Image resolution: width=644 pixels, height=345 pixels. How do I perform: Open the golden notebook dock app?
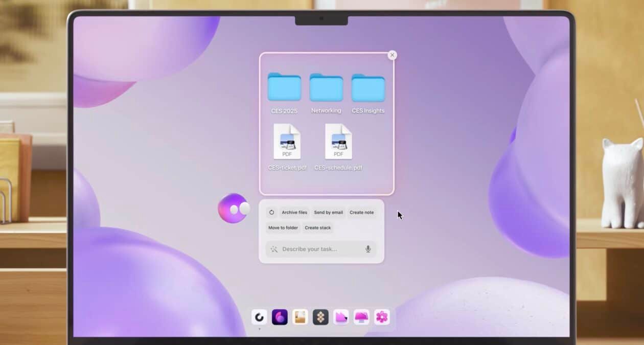point(300,317)
